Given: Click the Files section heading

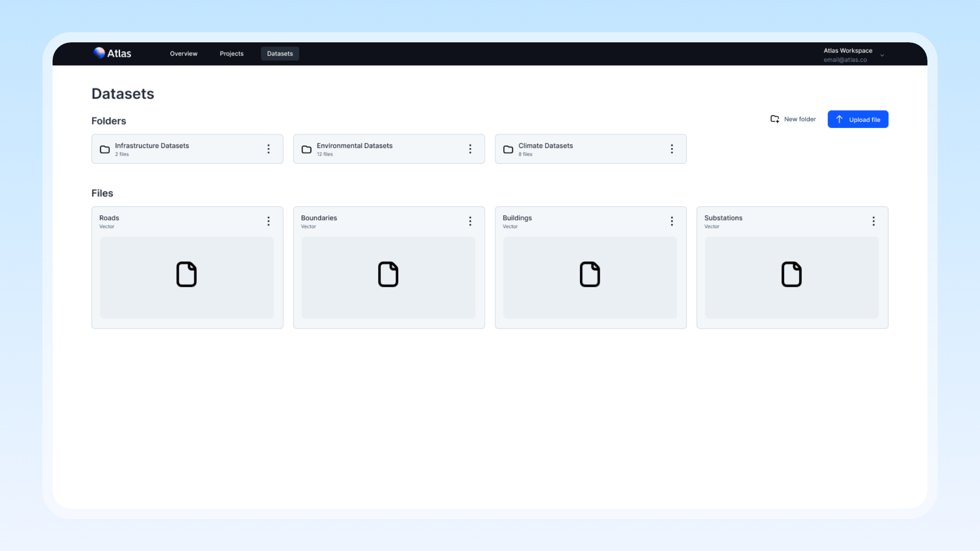Looking at the screenshot, I should (x=102, y=193).
